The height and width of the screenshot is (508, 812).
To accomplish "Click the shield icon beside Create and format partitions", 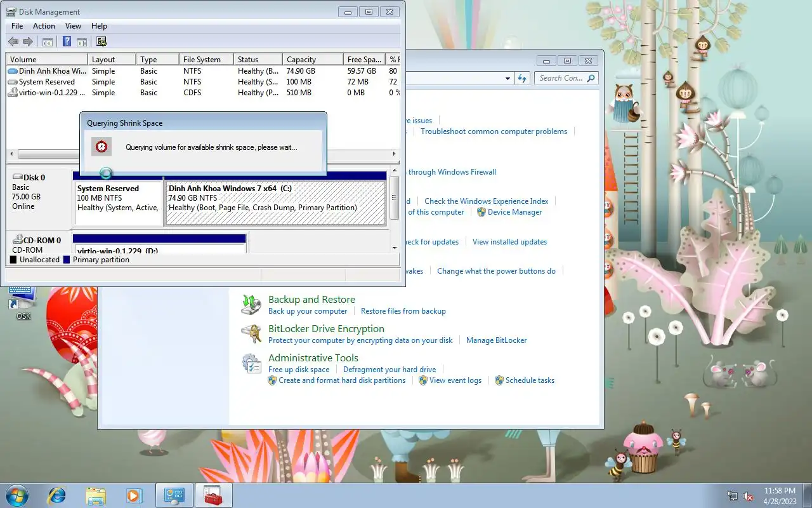I will click(x=272, y=380).
